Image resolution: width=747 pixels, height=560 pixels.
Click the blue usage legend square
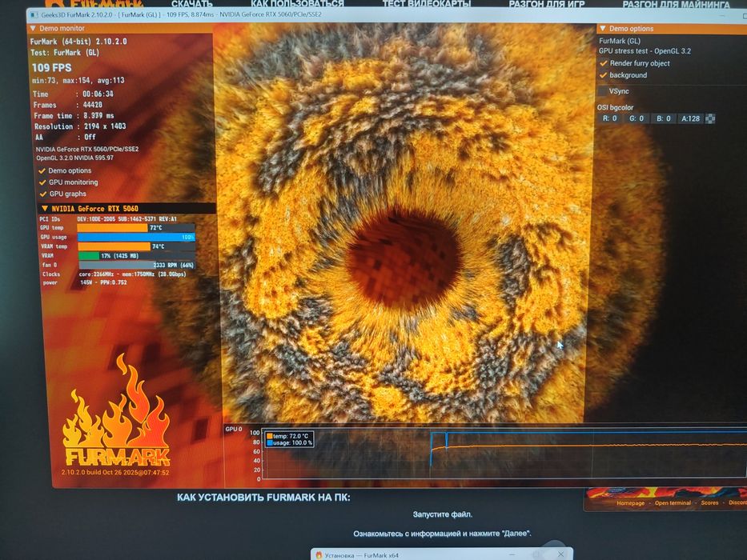(x=270, y=443)
